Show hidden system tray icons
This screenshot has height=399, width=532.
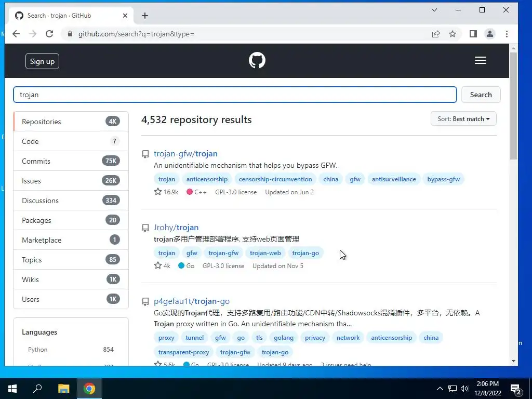pyautogui.click(x=440, y=389)
